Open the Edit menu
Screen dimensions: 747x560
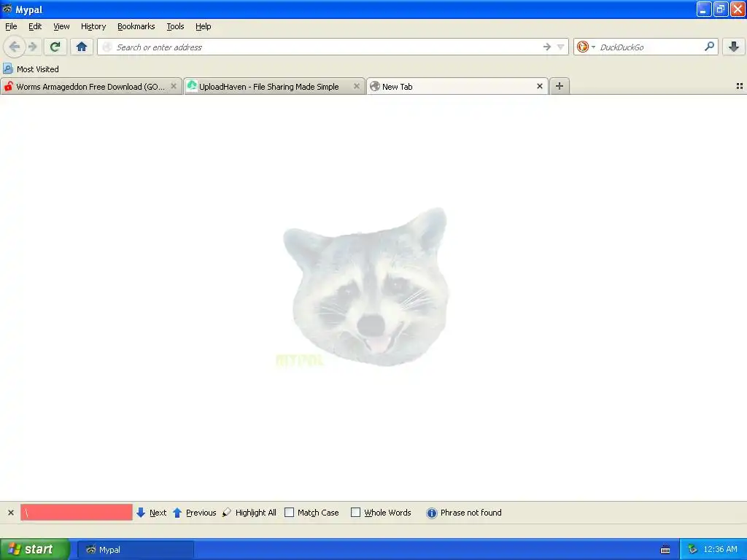coord(35,26)
